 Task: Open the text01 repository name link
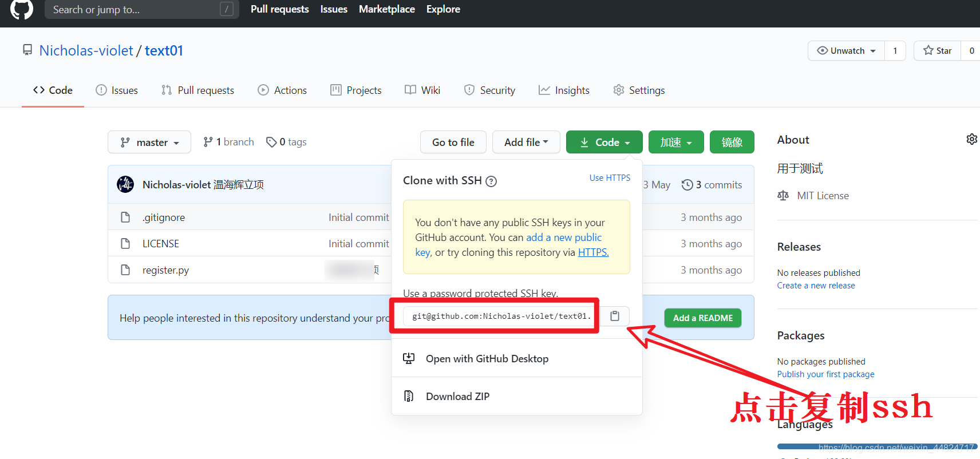pos(164,50)
